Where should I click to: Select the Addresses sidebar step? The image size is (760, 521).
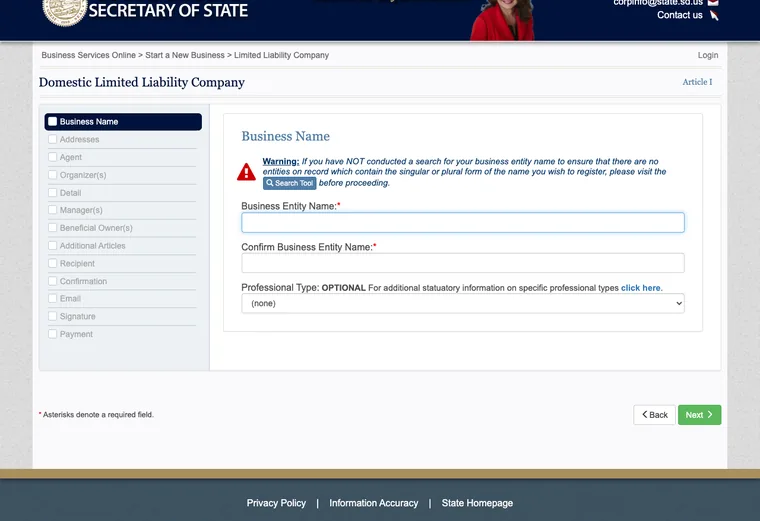(123, 140)
